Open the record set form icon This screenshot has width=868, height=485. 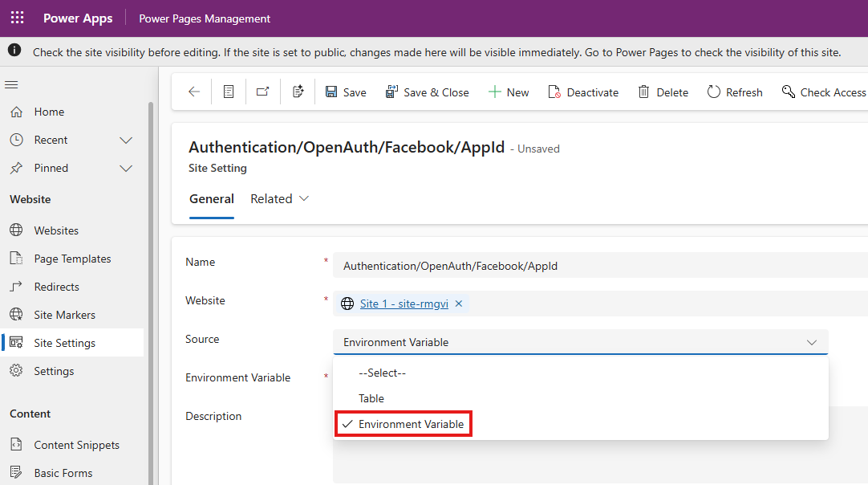[229, 92]
